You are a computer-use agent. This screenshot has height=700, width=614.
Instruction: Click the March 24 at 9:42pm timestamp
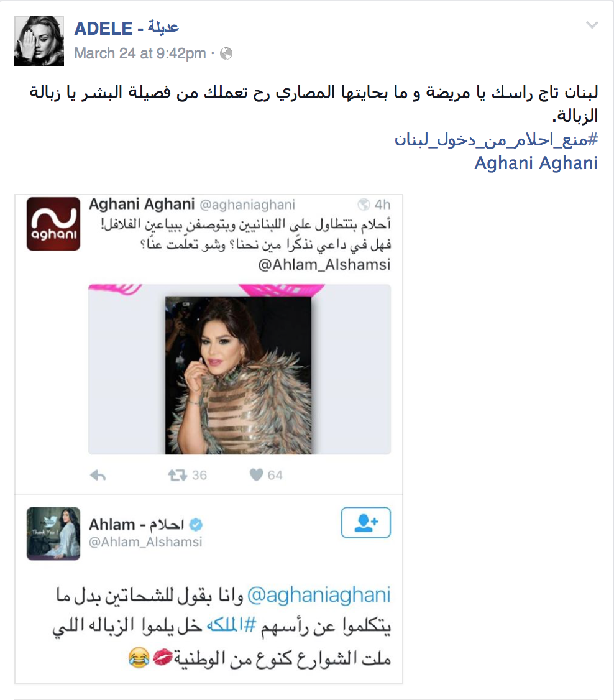(140, 53)
